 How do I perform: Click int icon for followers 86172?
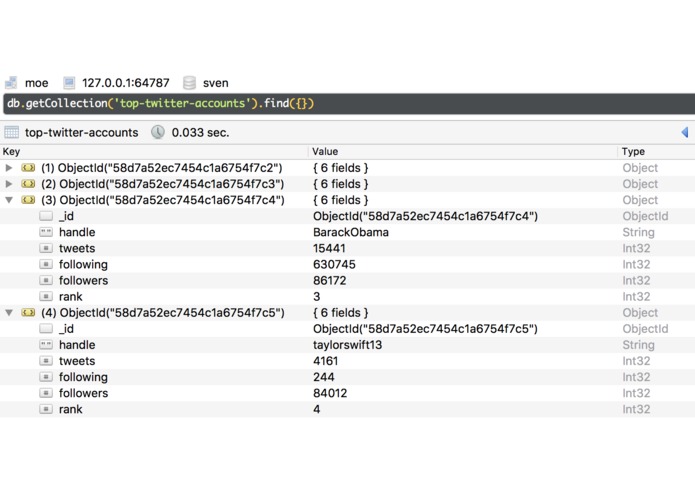coord(46,280)
